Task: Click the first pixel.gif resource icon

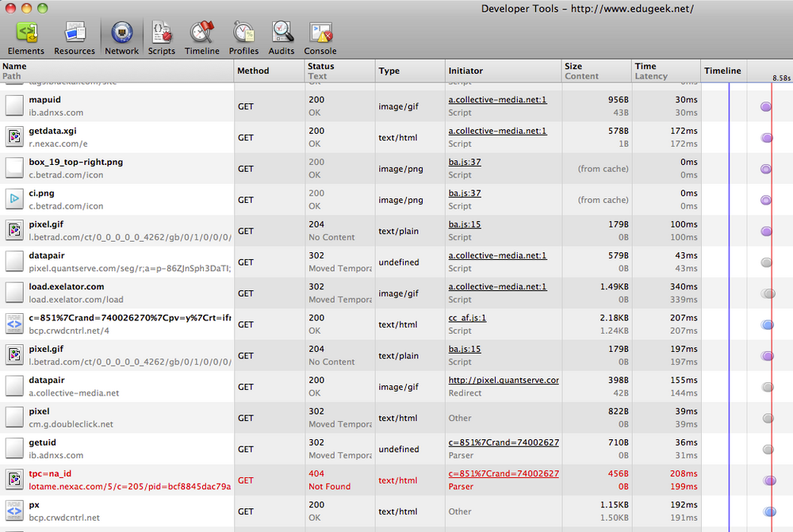Action: coord(14,231)
